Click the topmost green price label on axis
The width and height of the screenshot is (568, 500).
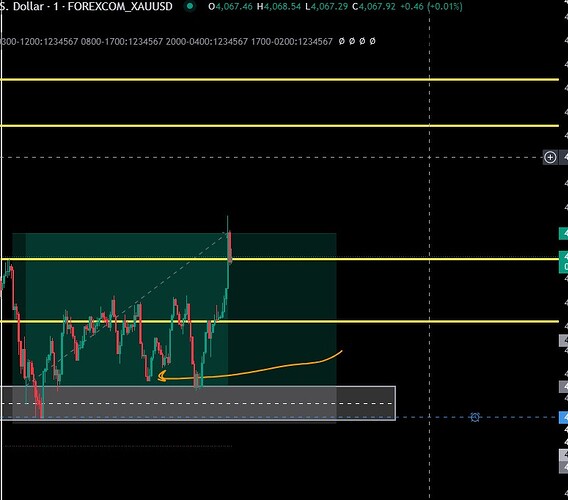pyautogui.click(x=564, y=234)
